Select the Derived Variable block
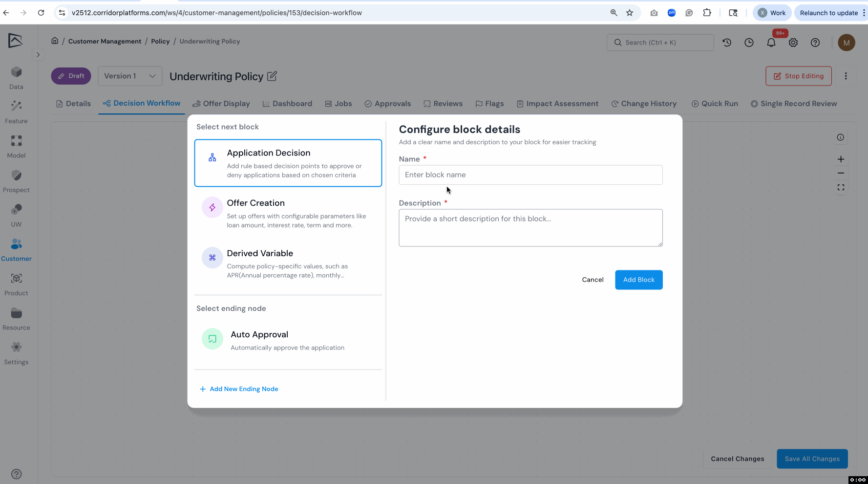Viewport: 868px width, 484px height. [288, 264]
